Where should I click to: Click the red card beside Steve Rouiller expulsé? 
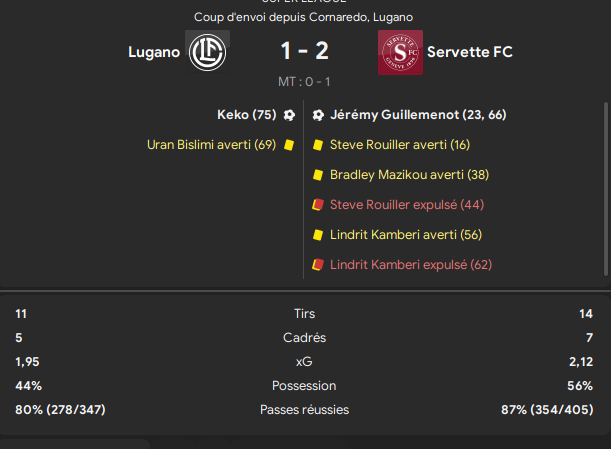(x=318, y=205)
